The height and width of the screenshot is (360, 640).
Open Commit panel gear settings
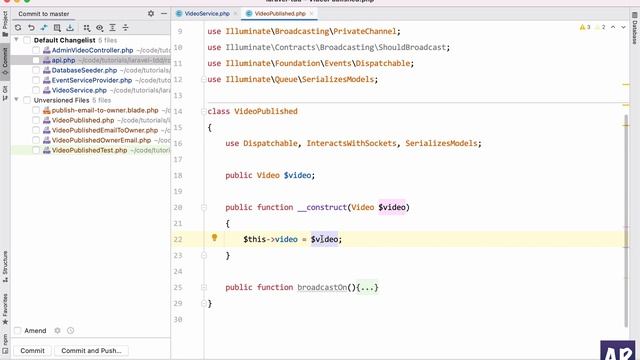click(151, 13)
